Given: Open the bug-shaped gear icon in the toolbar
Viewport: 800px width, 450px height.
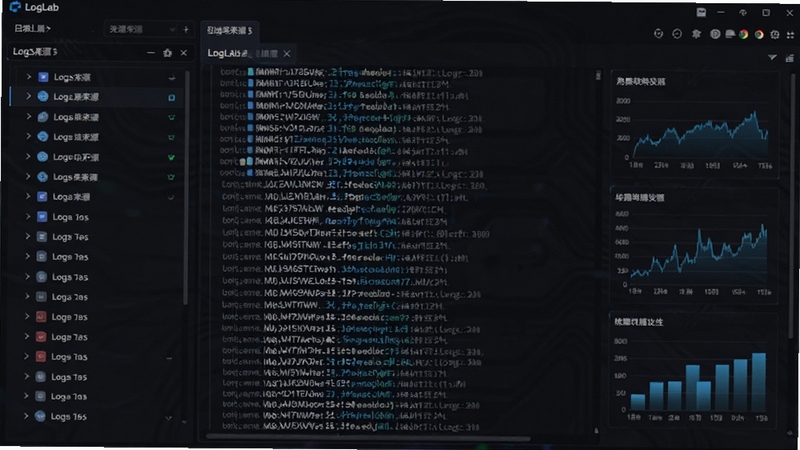Looking at the screenshot, I should pos(696,34).
